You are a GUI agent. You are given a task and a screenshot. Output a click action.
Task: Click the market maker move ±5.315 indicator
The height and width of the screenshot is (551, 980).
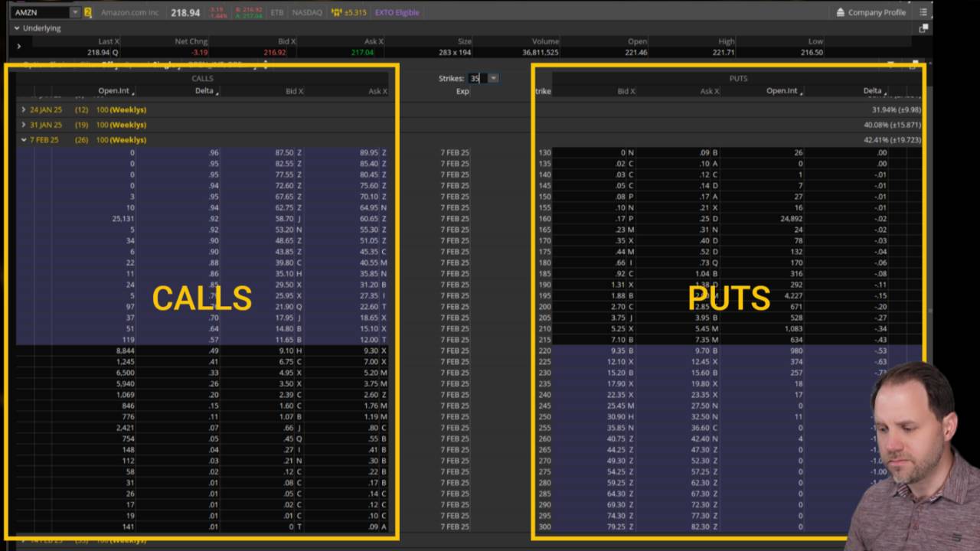click(x=348, y=12)
